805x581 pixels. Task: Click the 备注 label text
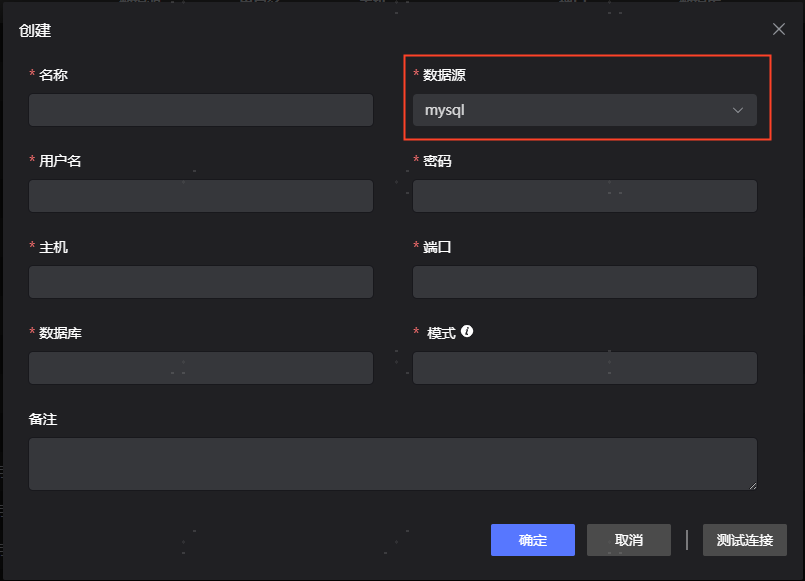click(x=43, y=419)
